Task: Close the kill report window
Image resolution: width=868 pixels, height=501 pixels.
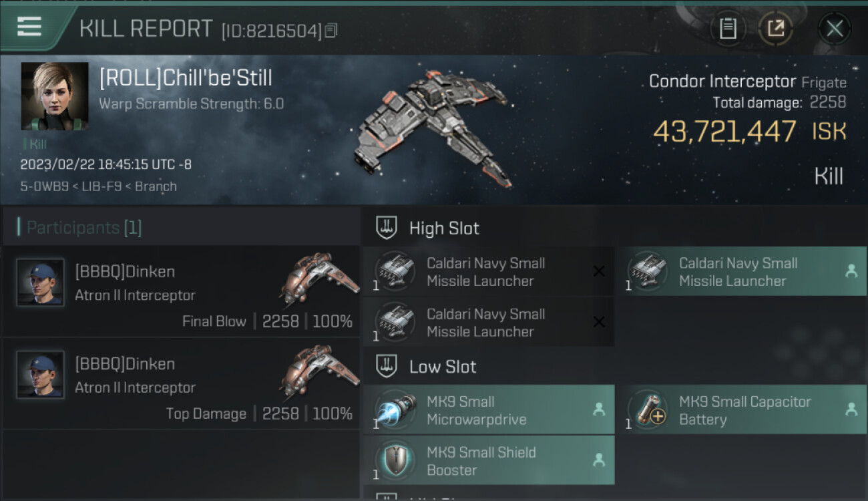Action: pos(835,29)
